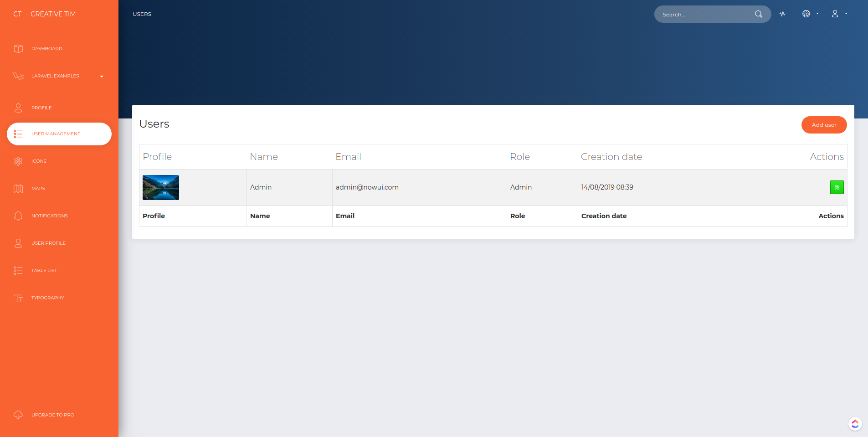Viewport: 868px width, 437px height.
Task: Click the green edit icon in Actions column
Action: [837, 187]
